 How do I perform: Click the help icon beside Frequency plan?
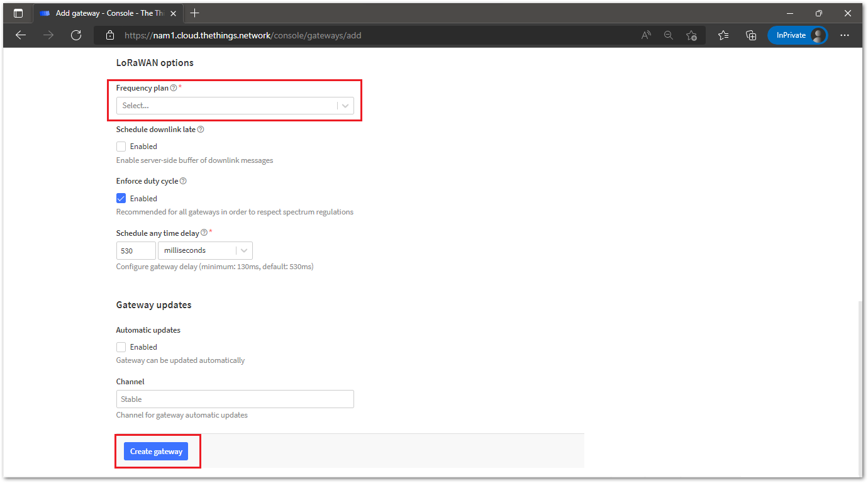point(174,88)
